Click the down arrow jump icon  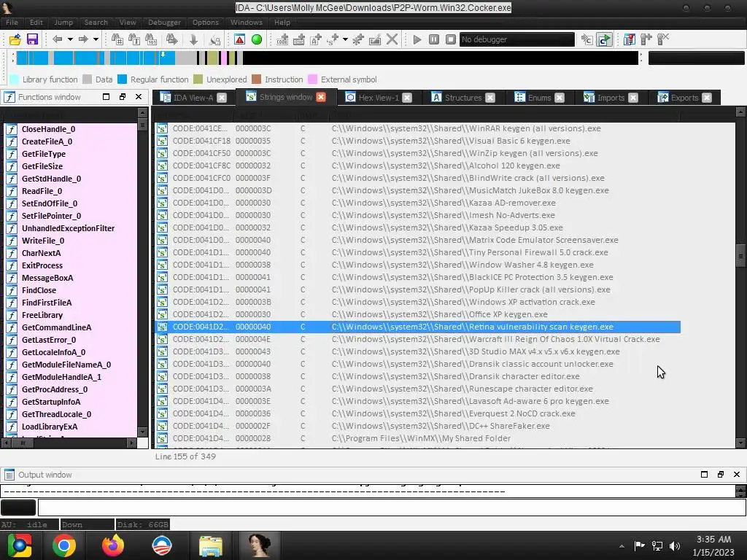193,39
